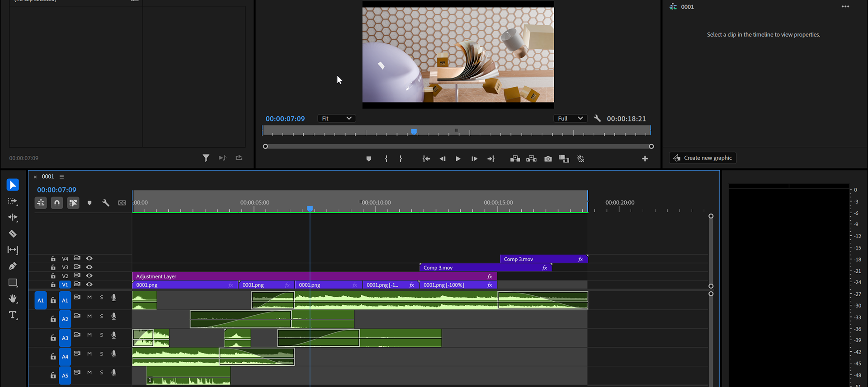This screenshot has width=868, height=387.
Task: Open program monitor settings wrench
Action: (597, 118)
